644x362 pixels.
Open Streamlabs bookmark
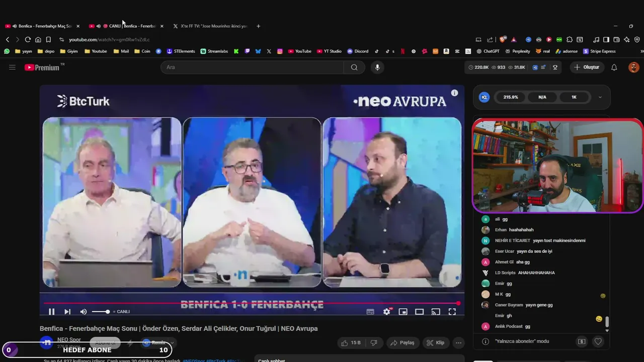tap(214, 51)
